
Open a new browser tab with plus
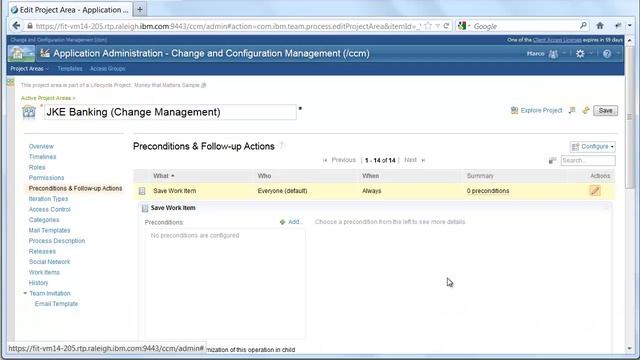140,9
